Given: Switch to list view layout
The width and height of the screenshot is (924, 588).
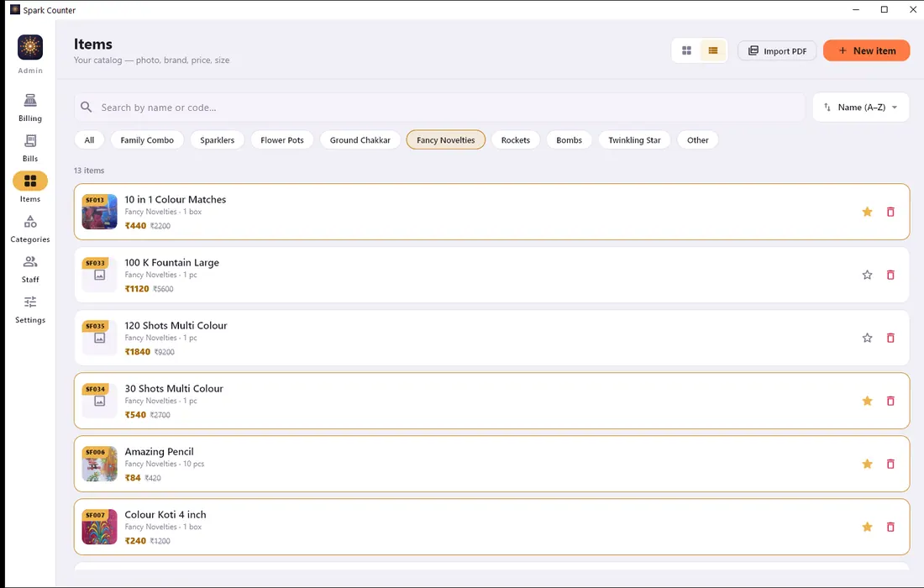Looking at the screenshot, I should coord(713,50).
